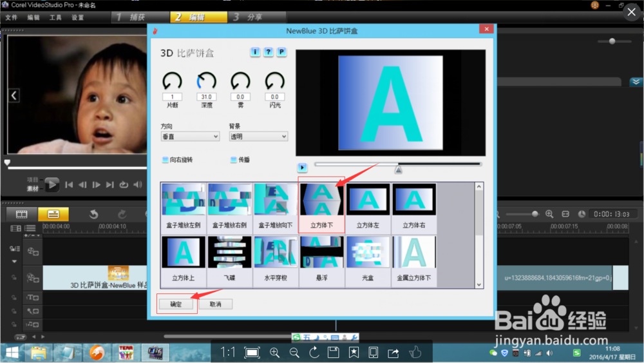Click the 深度 value field showing 31.0
The width and height of the screenshot is (644, 363).
pyautogui.click(x=206, y=97)
